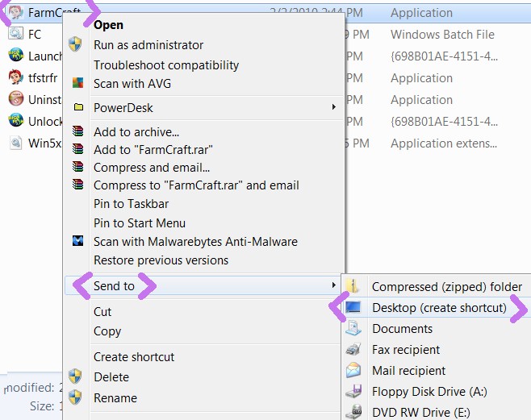Click Desktop monitor icon in Send to submenu

pos(353,307)
